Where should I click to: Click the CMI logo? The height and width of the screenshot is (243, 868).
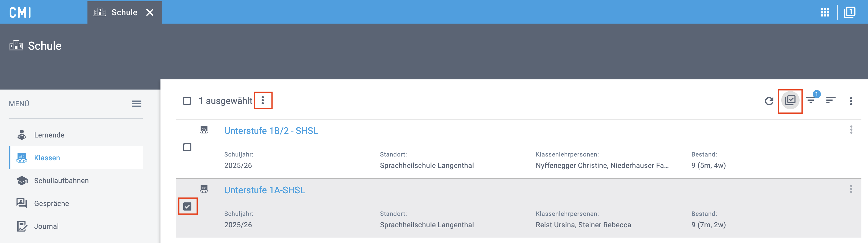(x=20, y=12)
